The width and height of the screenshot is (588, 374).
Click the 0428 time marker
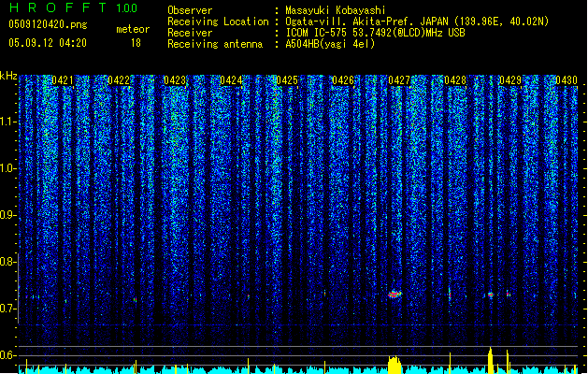455,80
